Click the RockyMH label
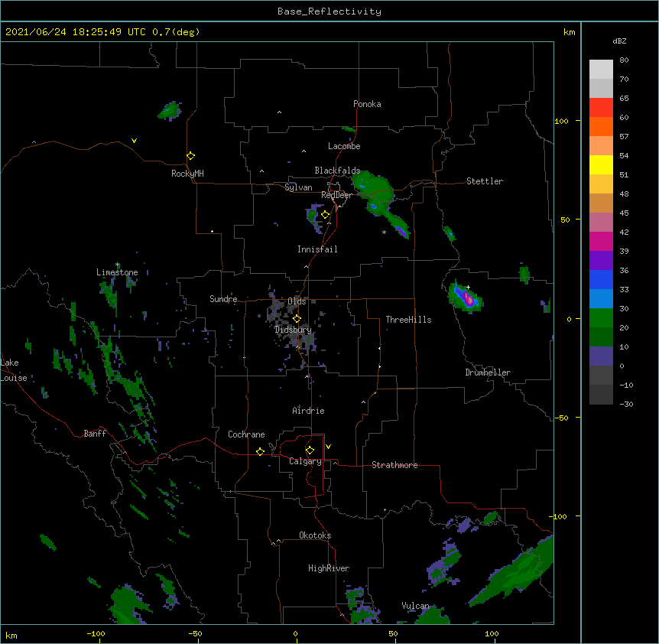Screen dimensions: 659x644 [187, 174]
